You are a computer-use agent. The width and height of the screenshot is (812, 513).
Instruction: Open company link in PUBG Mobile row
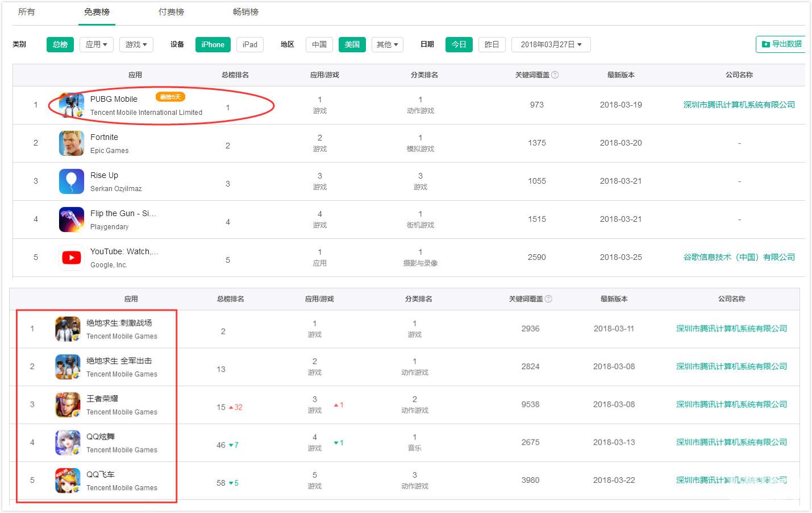click(739, 105)
